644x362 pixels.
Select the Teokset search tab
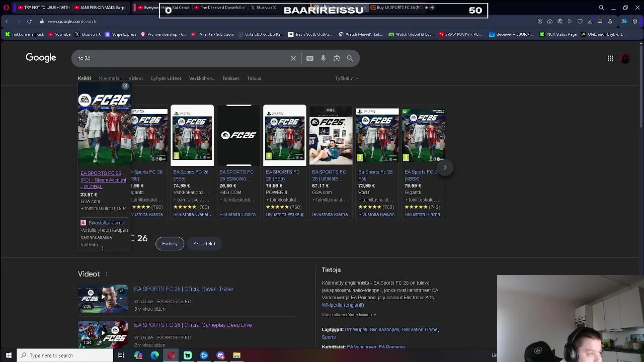click(231, 78)
